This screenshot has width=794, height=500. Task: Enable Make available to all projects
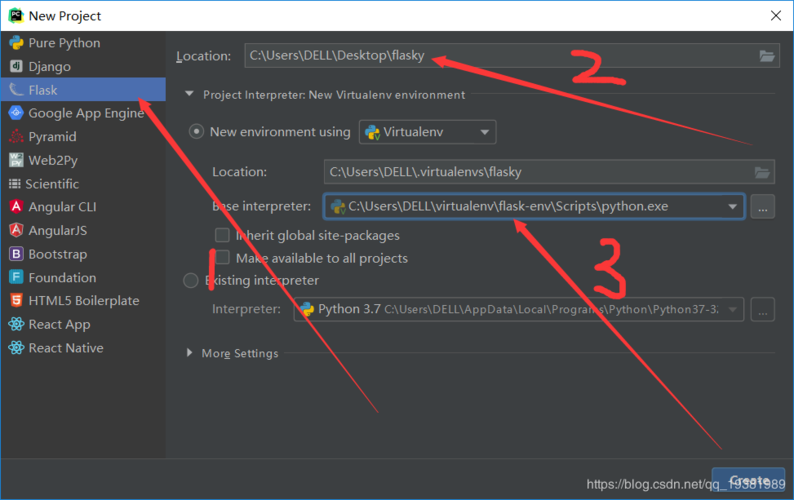tap(222, 258)
